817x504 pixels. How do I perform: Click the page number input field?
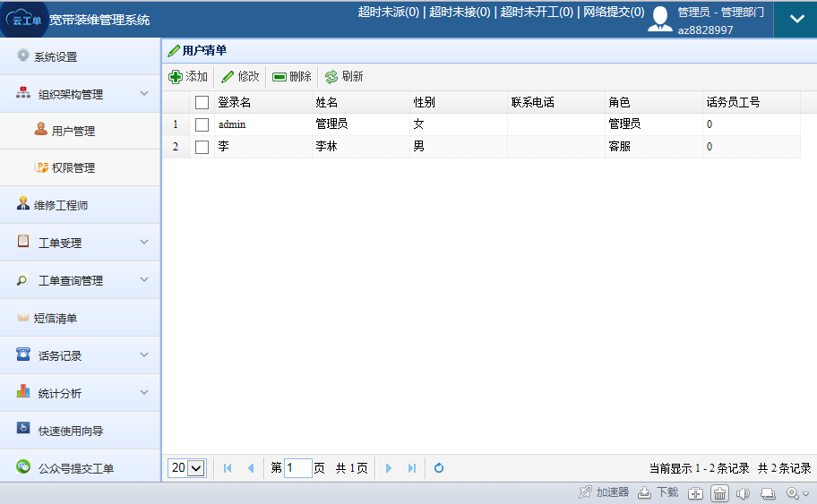click(x=298, y=468)
